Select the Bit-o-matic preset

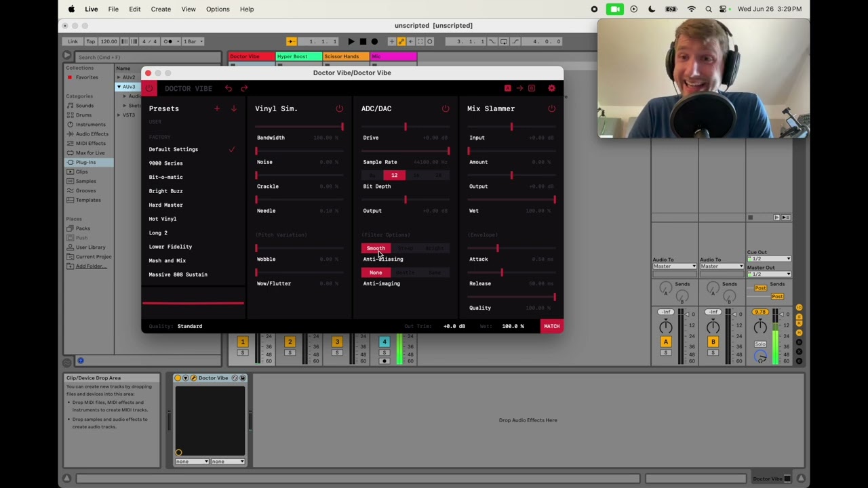coord(165,177)
